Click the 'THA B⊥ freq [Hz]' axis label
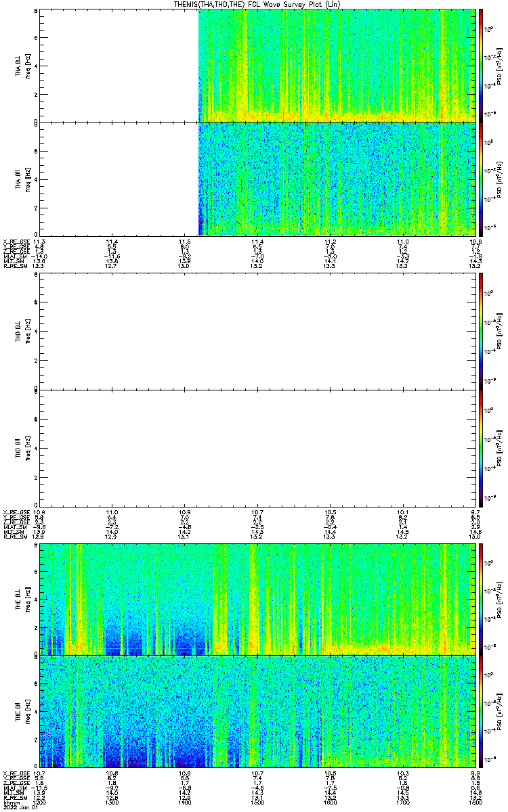This screenshot has width=508, height=812. [x=22, y=66]
